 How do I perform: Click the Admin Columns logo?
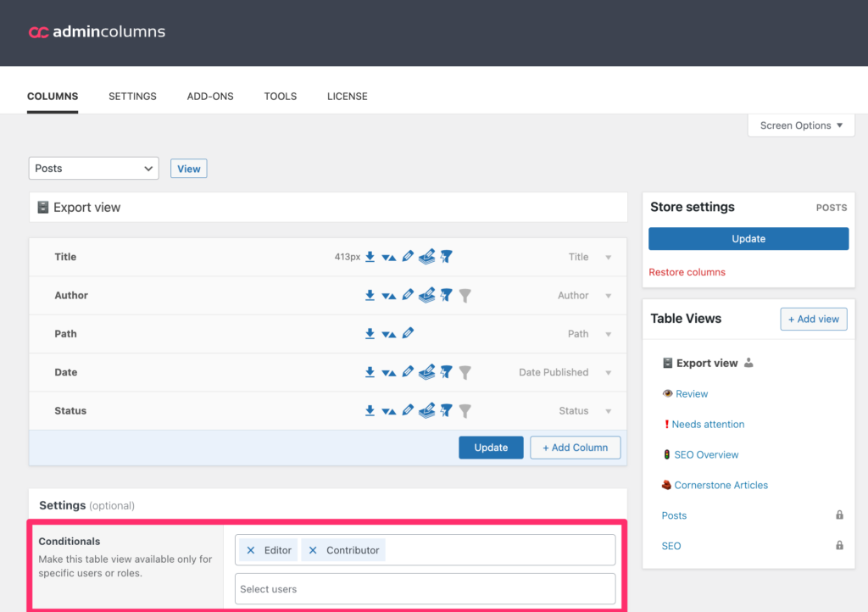click(97, 32)
